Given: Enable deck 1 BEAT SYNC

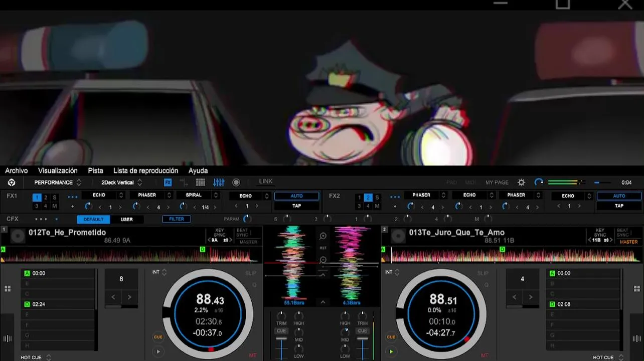Looking at the screenshot, I should coord(242,233).
